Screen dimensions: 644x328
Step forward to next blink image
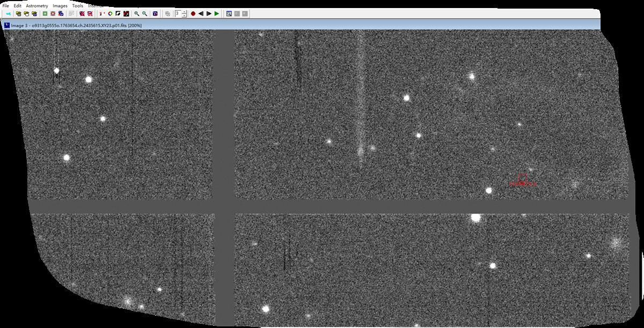pos(209,13)
